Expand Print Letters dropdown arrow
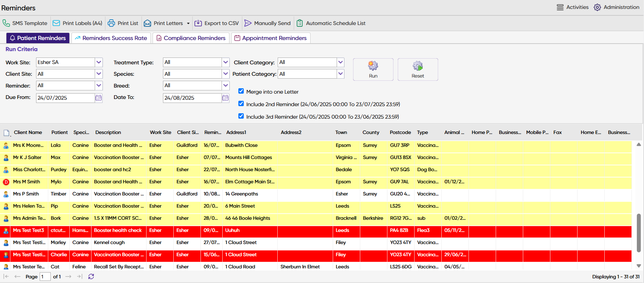This screenshot has height=283, width=644. pyautogui.click(x=188, y=24)
